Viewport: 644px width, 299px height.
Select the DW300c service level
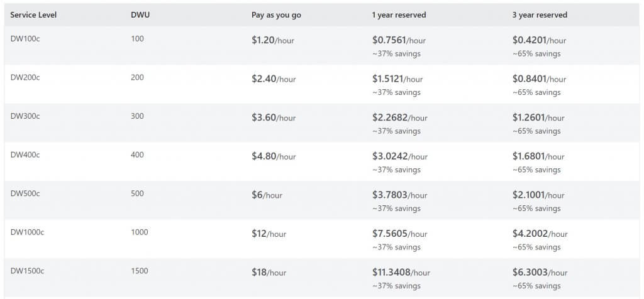(x=25, y=116)
